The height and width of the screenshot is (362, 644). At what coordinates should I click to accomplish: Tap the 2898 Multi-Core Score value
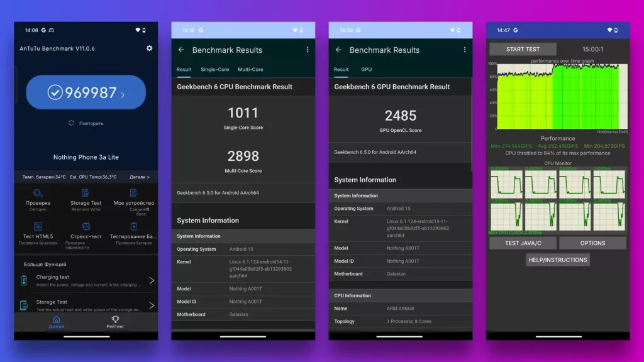[243, 156]
